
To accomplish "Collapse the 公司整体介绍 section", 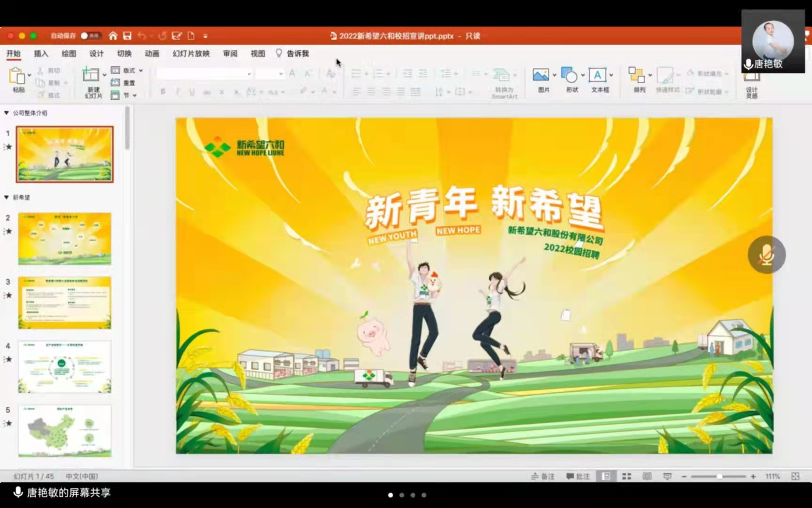I will coord(7,113).
